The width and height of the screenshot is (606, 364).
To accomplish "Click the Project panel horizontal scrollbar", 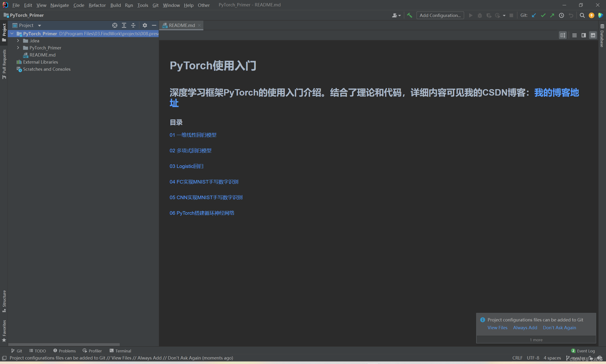I will pyautogui.click(x=64, y=344).
